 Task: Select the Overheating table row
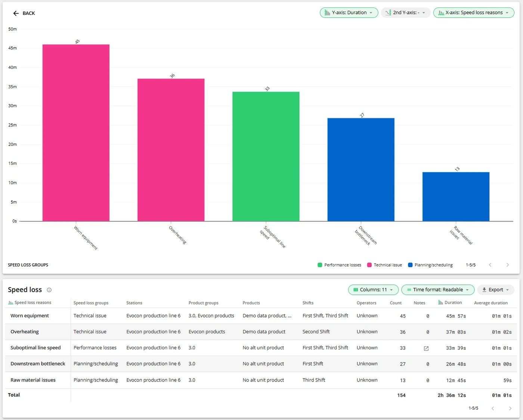tap(261, 332)
